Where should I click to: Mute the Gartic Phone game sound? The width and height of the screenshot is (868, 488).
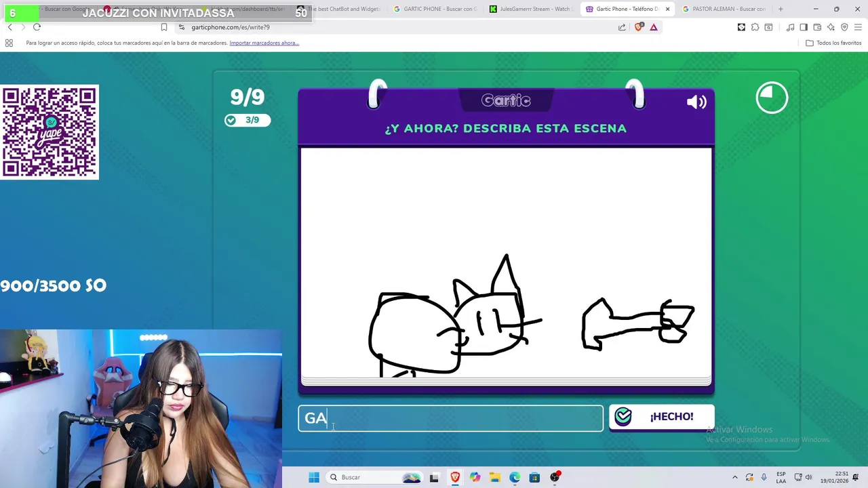coord(696,102)
